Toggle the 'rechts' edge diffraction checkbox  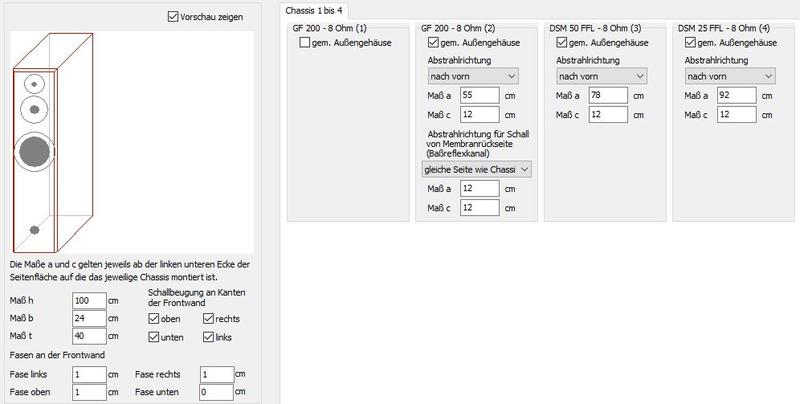point(207,318)
